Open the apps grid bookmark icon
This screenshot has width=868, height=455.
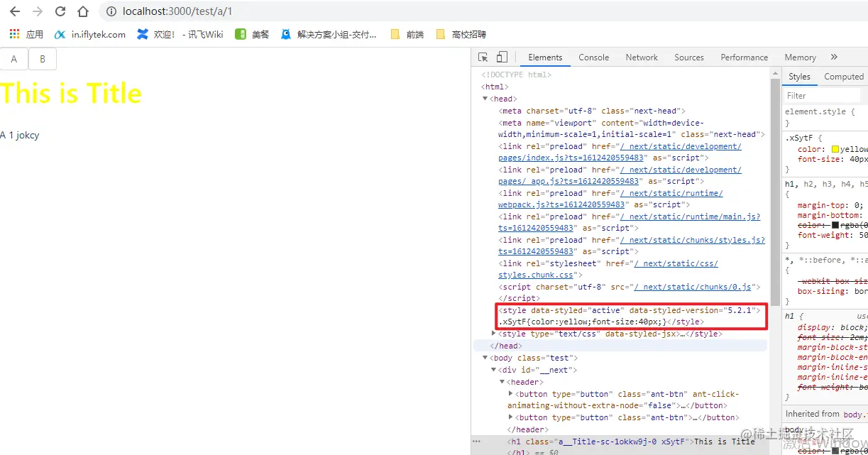tap(14, 34)
